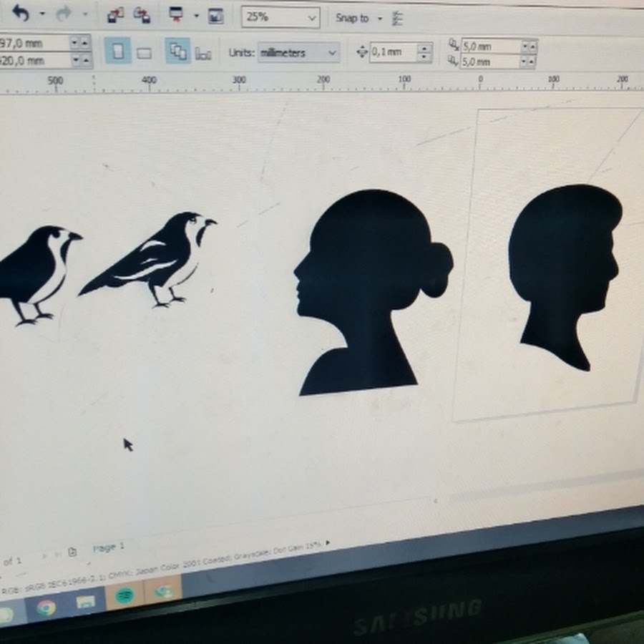The image size is (644, 644).
Task: Click the greyed Redo arrow icon
Action: point(64,14)
